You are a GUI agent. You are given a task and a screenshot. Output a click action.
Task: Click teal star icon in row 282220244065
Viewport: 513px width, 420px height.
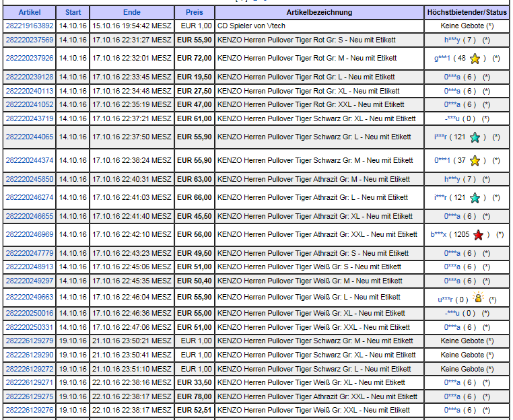click(x=475, y=137)
